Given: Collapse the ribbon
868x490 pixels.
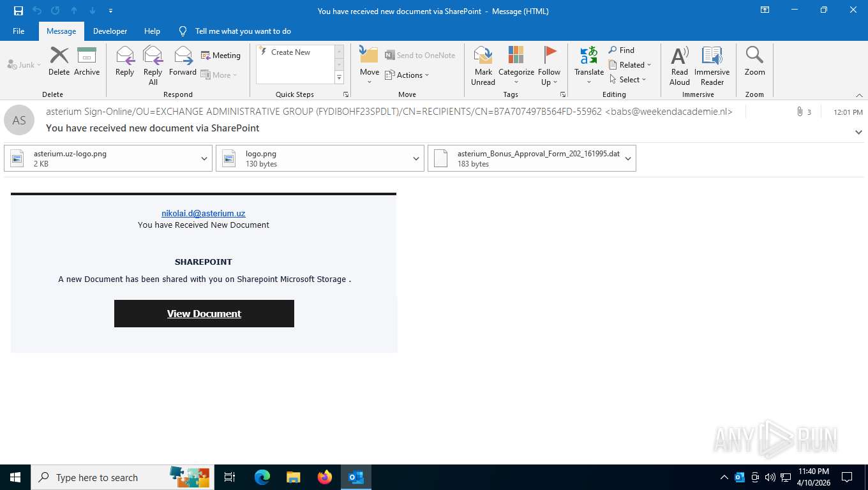Looking at the screenshot, I should click(859, 95).
